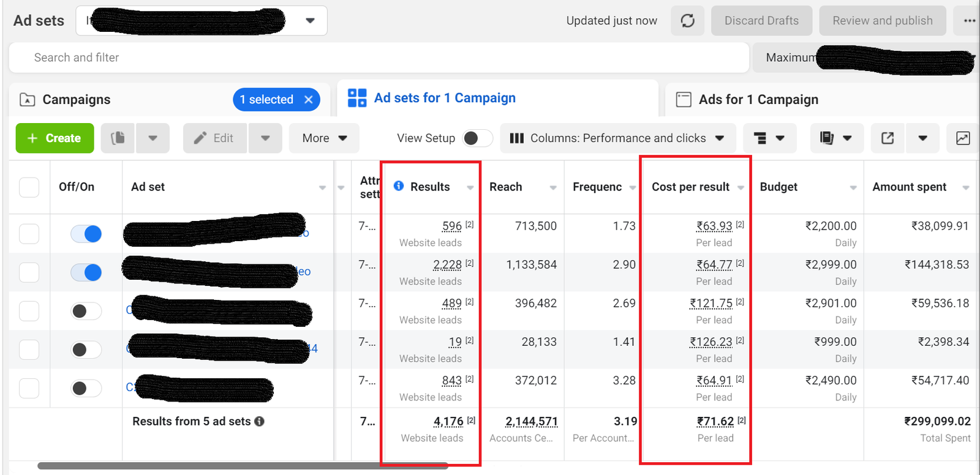
Task: Toggle the View Setup switch
Action: tap(478, 138)
